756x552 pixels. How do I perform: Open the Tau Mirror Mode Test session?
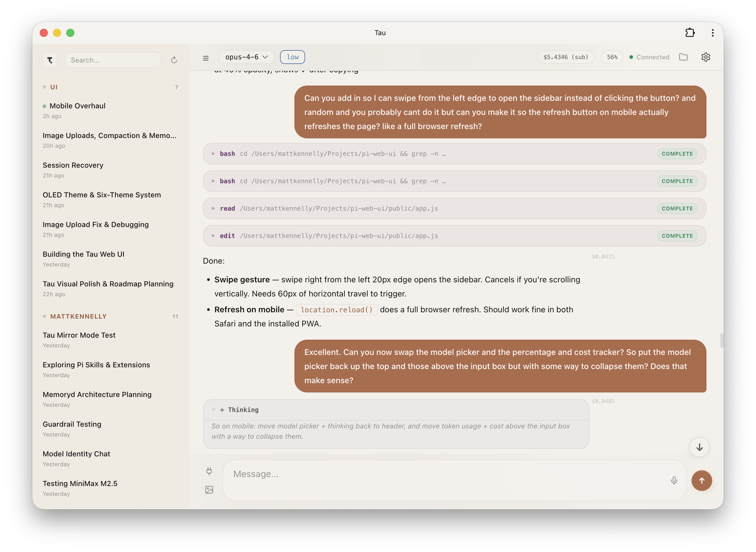110,340
